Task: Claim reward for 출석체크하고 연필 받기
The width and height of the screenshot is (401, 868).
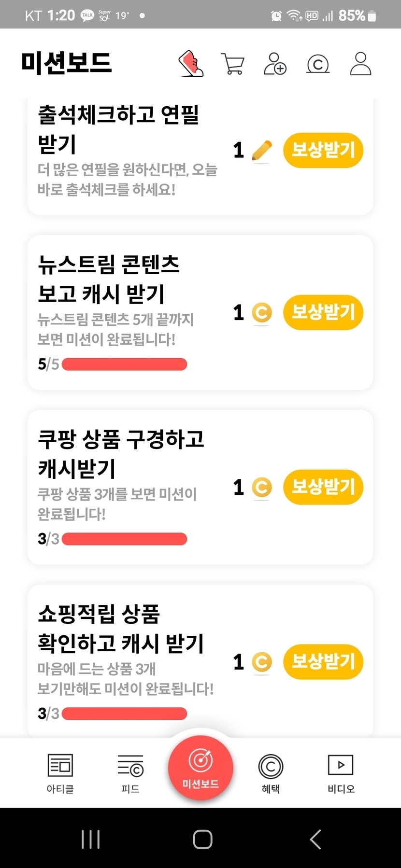Action: click(x=323, y=150)
